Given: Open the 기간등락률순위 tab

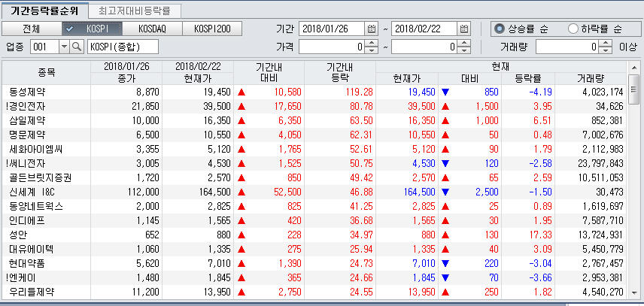Looking at the screenshot, I should point(44,11).
